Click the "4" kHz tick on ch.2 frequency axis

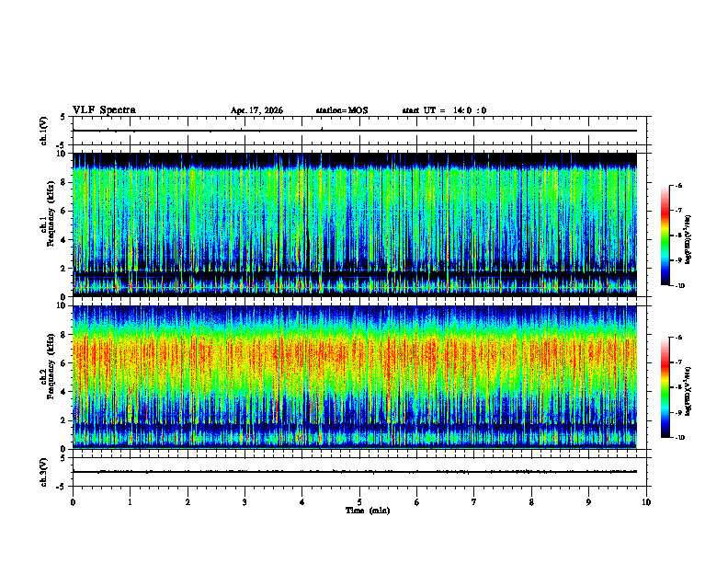coord(63,392)
